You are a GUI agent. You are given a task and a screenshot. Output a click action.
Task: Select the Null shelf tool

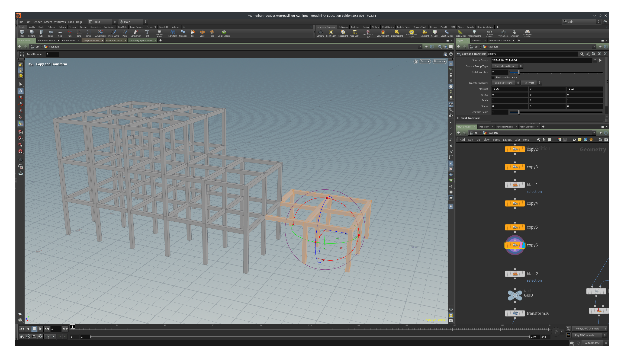70,33
